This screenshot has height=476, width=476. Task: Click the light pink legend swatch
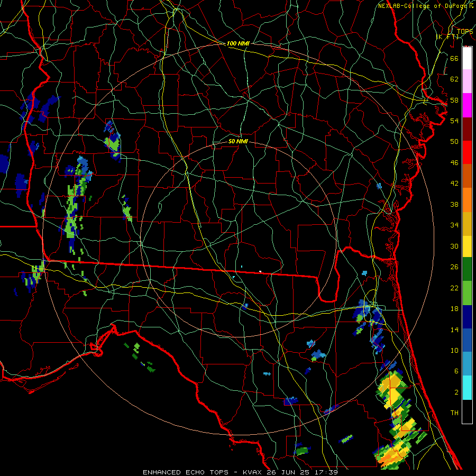point(467,81)
